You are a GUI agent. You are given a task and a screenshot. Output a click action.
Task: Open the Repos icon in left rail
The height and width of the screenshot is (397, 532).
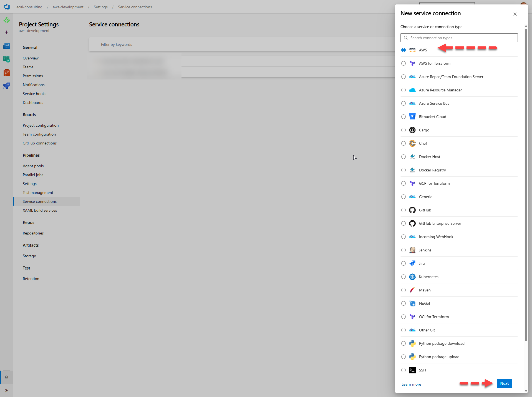coord(7,73)
